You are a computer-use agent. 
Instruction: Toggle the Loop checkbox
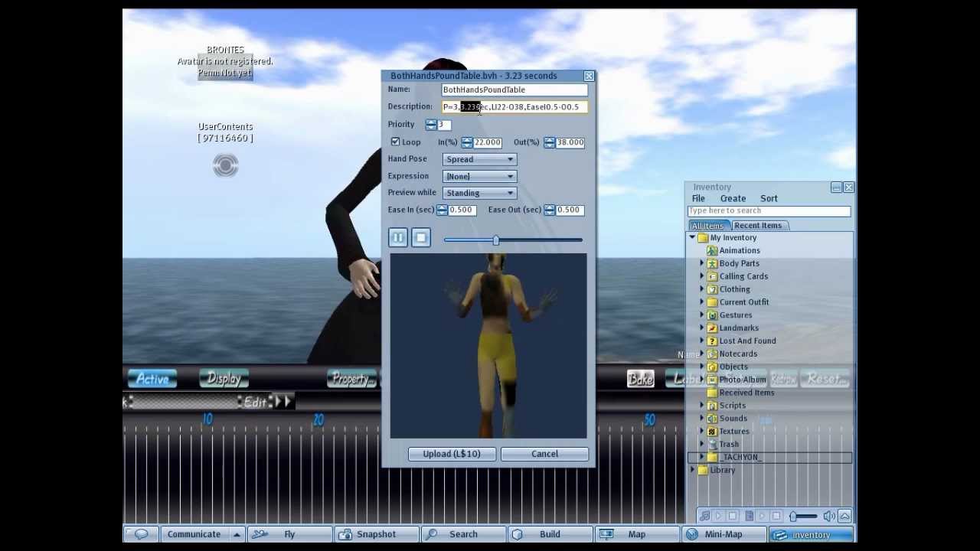pos(395,142)
